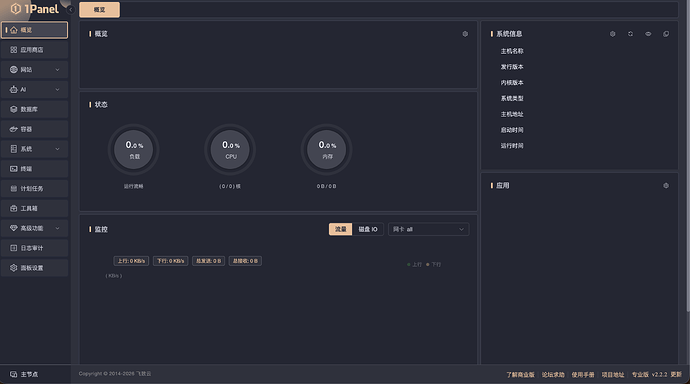Open the 终端 terminal icon

point(14,168)
